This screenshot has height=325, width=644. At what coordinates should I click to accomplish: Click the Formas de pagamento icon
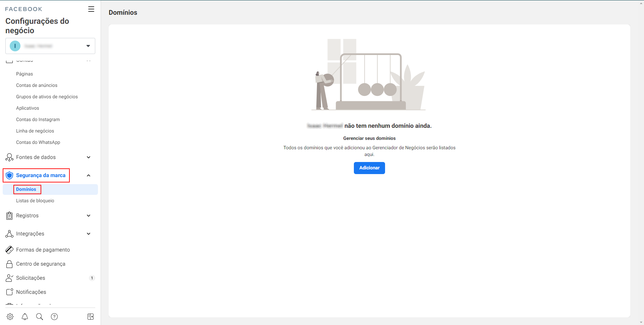(9, 250)
